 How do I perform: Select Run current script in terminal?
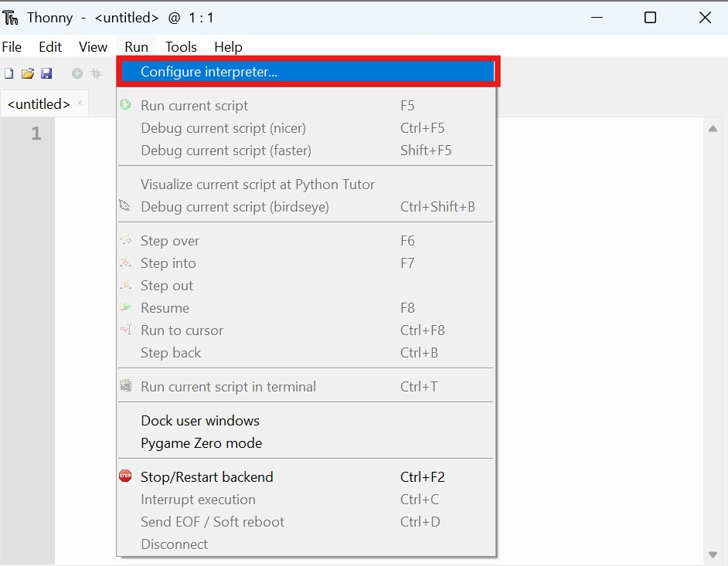pyautogui.click(x=307, y=386)
